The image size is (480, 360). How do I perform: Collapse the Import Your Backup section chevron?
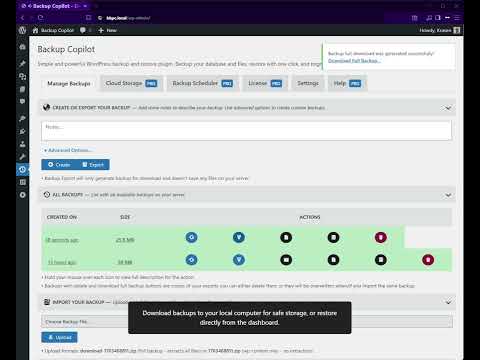(x=448, y=302)
